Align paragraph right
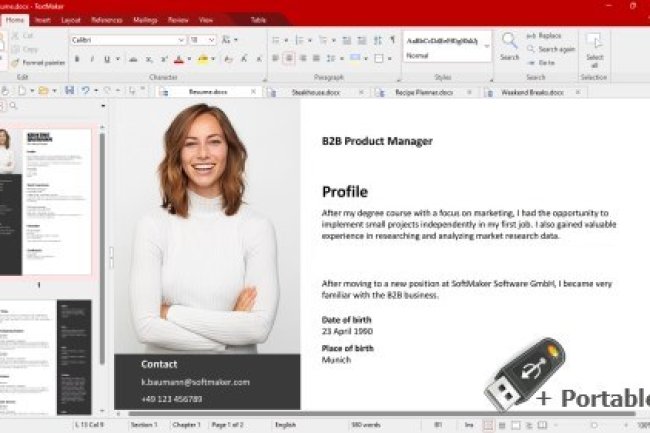Viewport: 650px width, 433px height. click(303, 58)
